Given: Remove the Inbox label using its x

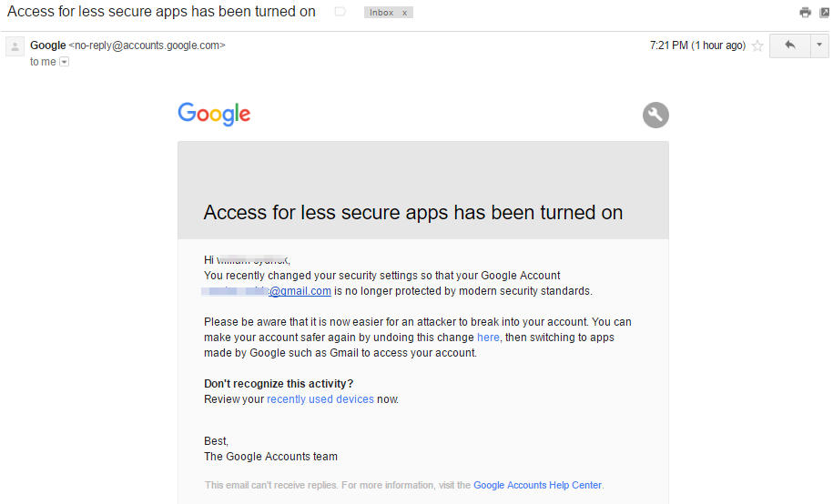Looking at the screenshot, I should coord(405,13).
